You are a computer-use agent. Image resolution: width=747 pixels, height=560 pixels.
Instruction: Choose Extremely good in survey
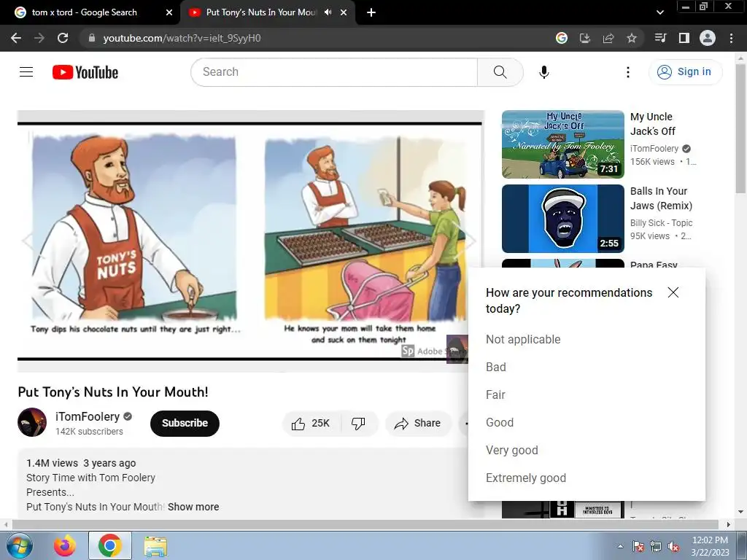tap(526, 478)
